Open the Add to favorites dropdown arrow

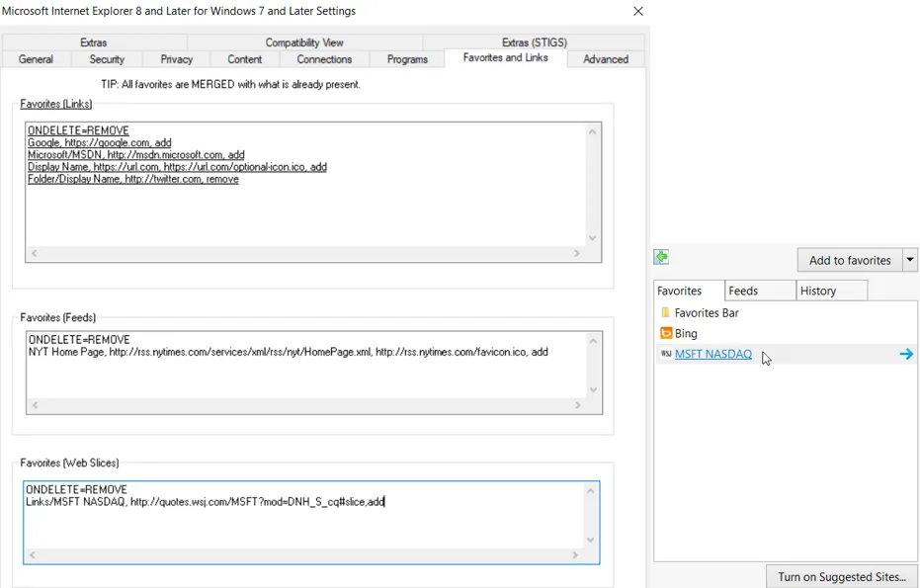click(910, 260)
